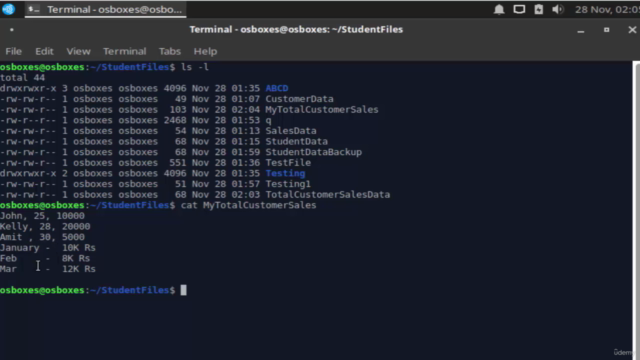Open the Terminal menu

(124, 51)
